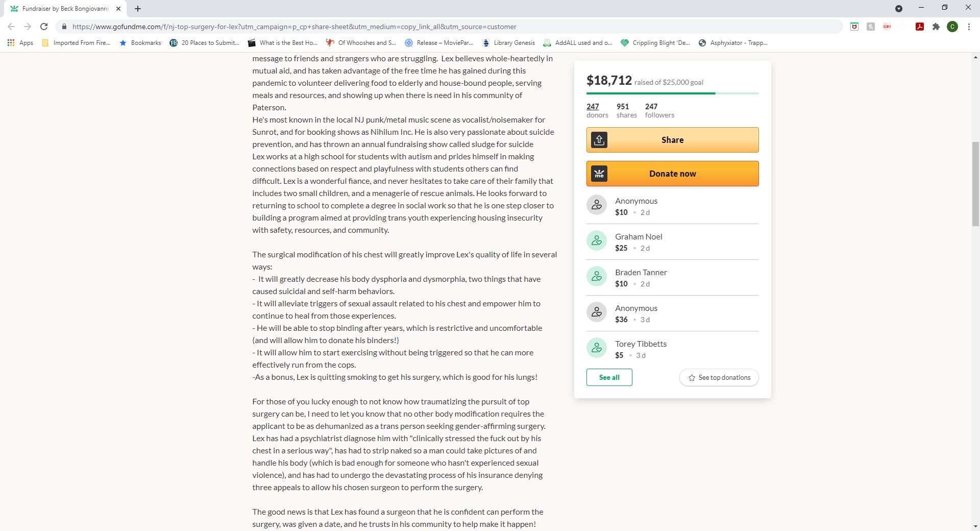Click the GoFundMe logo on Donate button
The width and height of the screenshot is (980, 531).
[x=599, y=174]
